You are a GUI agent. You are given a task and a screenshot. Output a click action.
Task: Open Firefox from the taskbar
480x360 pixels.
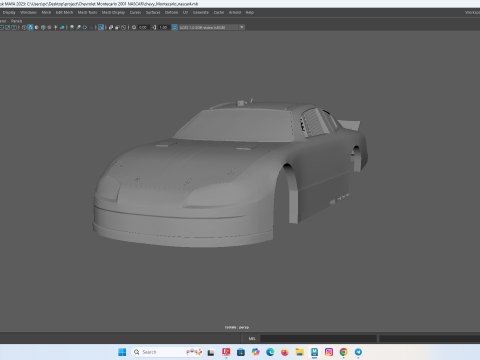(285, 352)
